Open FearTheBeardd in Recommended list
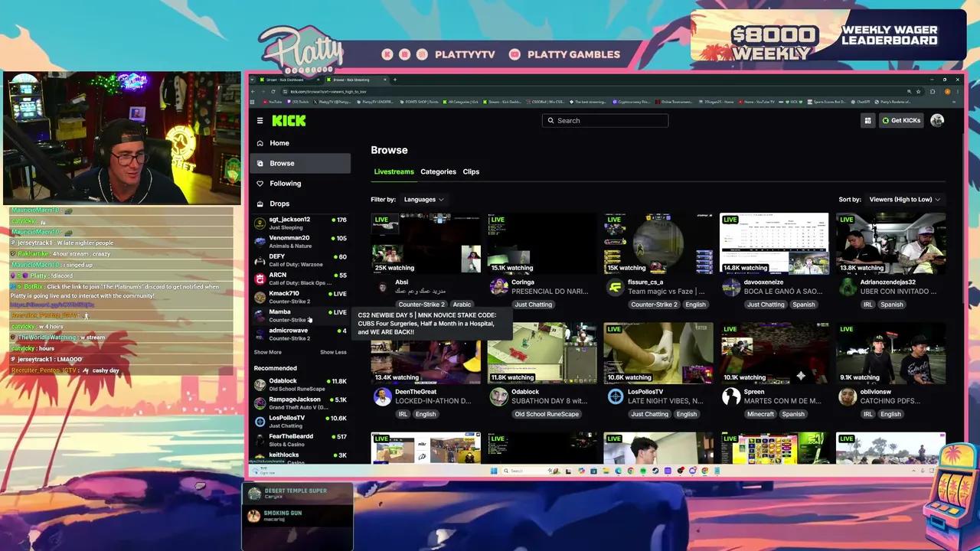 (x=300, y=440)
